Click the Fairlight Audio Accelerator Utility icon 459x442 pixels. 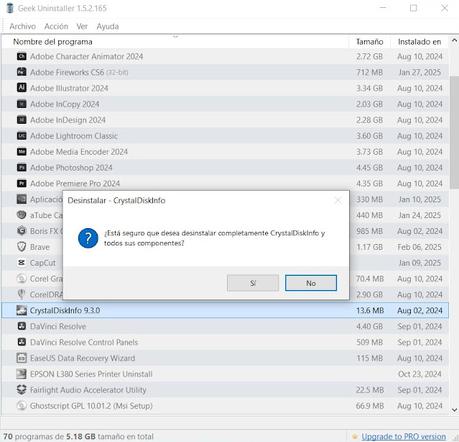coord(21,390)
